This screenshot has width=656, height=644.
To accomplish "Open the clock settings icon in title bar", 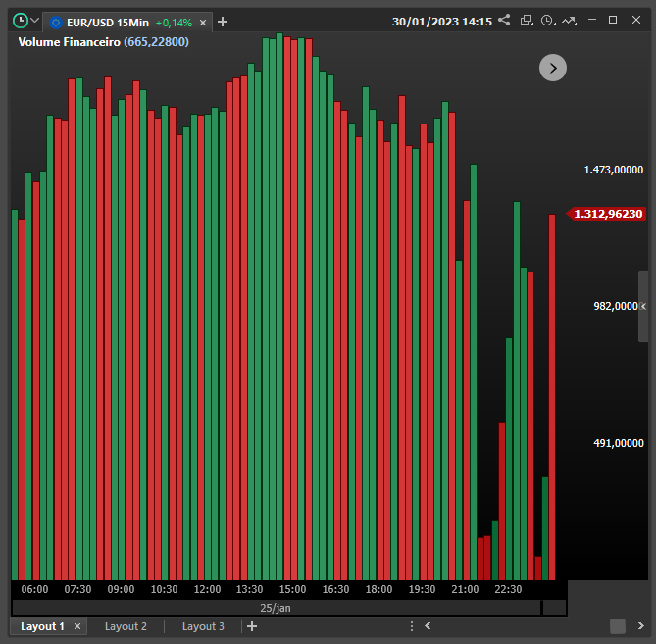I will point(548,20).
